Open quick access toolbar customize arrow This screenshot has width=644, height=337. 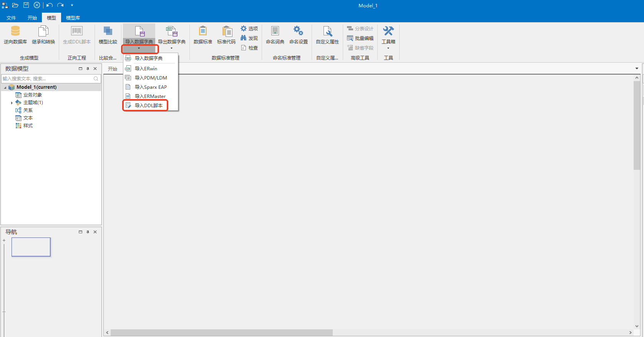pyautogui.click(x=72, y=5)
